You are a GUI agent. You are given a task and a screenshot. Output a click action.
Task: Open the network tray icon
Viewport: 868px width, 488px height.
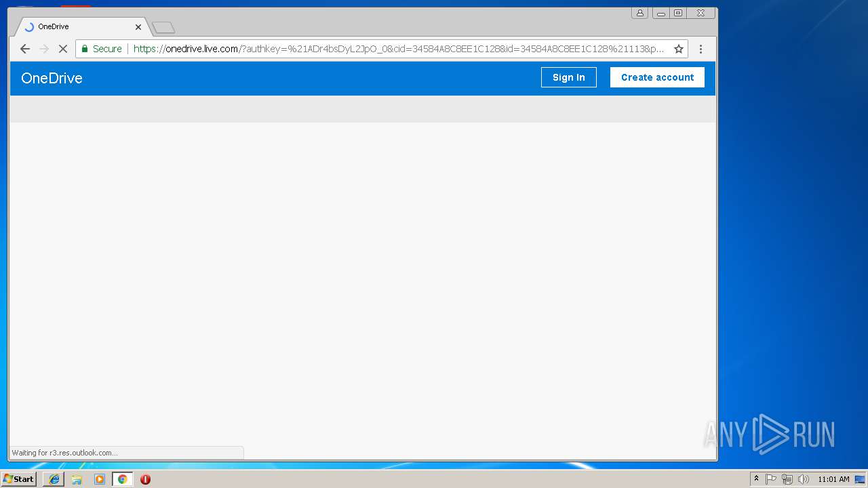point(787,479)
